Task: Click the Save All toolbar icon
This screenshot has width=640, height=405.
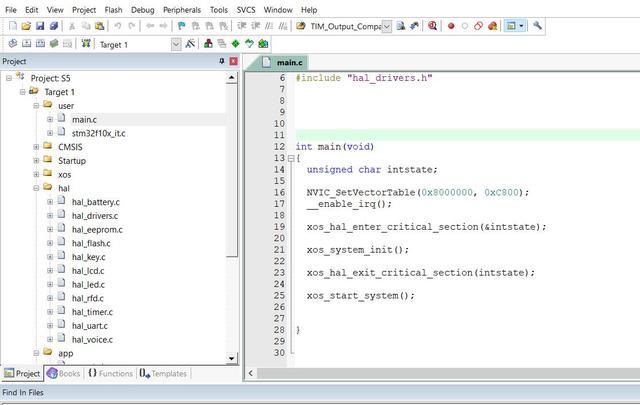Action: [54, 26]
